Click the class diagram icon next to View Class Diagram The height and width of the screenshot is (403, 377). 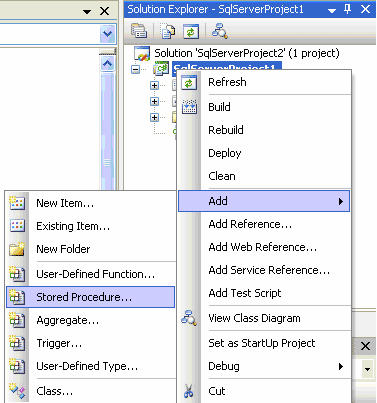tap(189, 318)
